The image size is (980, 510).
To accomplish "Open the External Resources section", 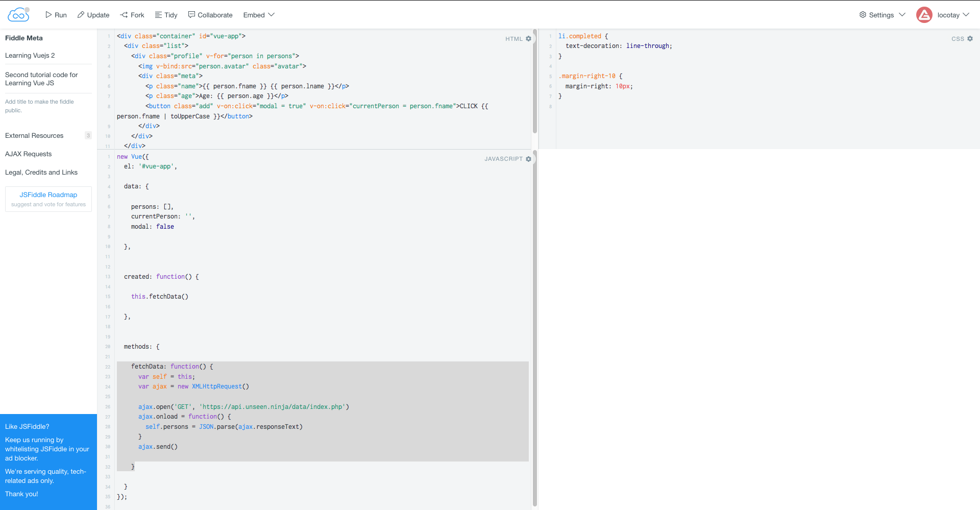I will click(x=34, y=135).
